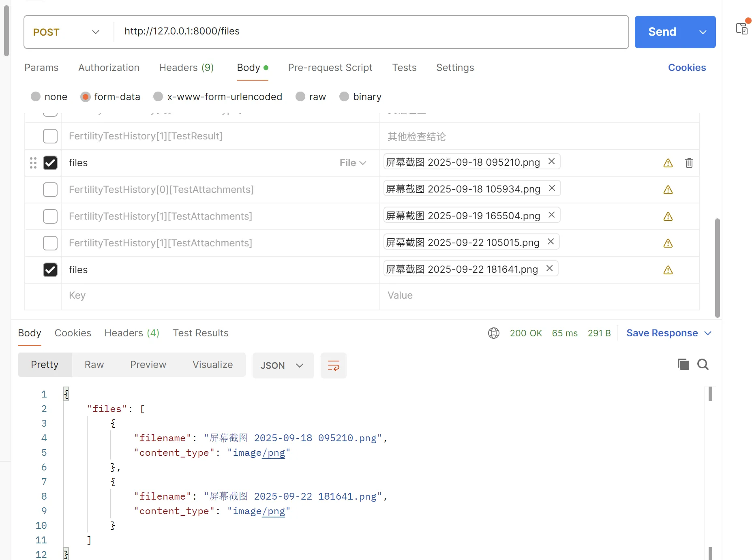Click the network globe icon

point(493,333)
